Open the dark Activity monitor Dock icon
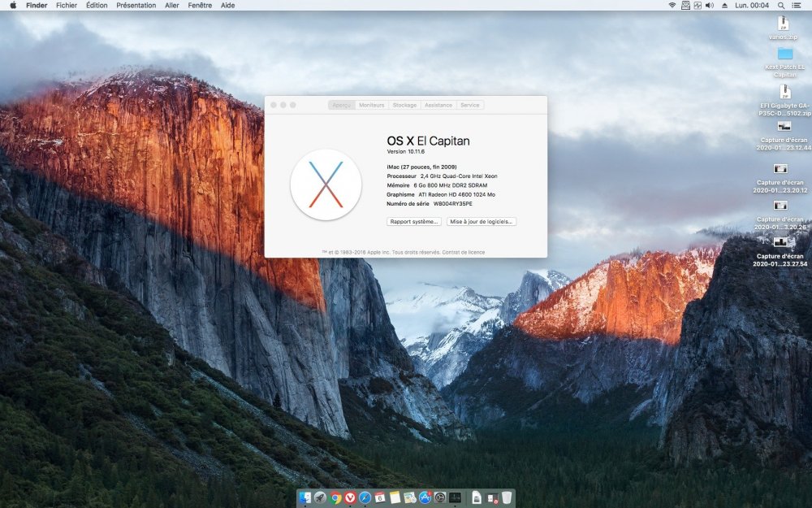This screenshot has width=812, height=508. (456, 497)
